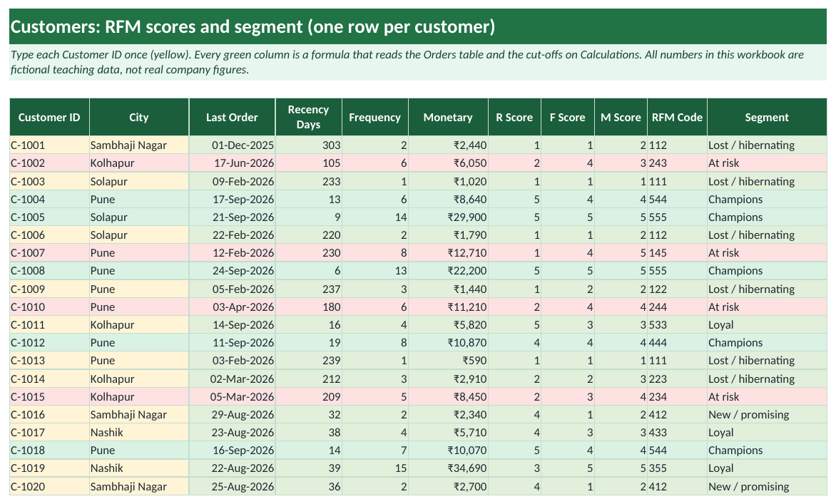Click customer ID cell C-1006
Screen dimensions: 836x504
point(50,235)
